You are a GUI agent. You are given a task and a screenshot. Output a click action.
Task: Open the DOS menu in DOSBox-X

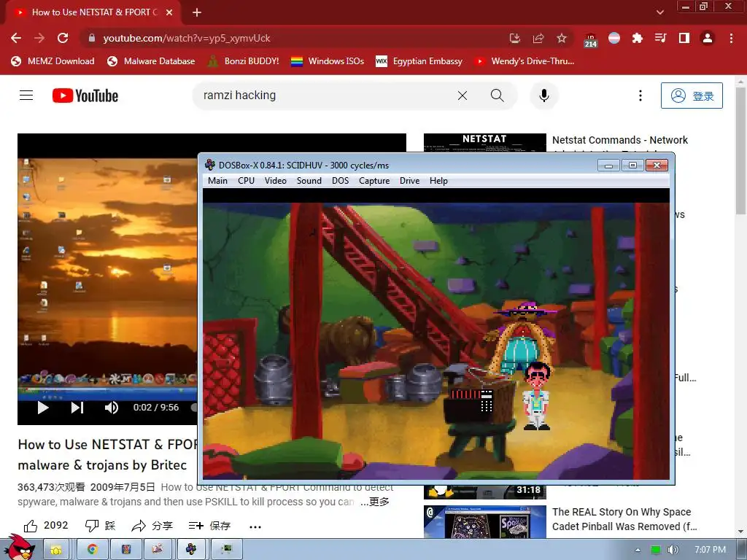[x=340, y=181]
